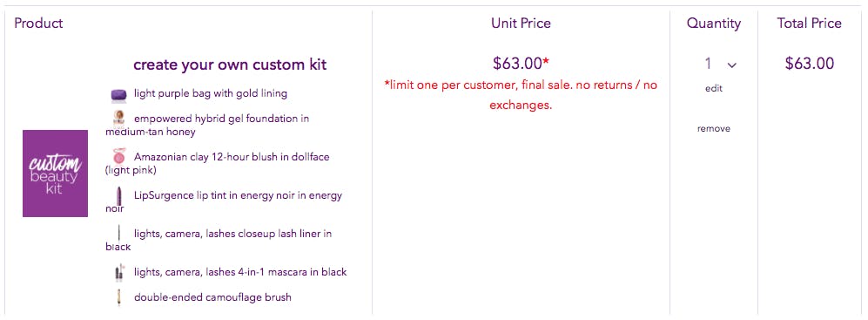Image resolution: width=868 pixels, height=320 pixels.
Task: Edit the custom kit contents
Action: pos(714,88)
